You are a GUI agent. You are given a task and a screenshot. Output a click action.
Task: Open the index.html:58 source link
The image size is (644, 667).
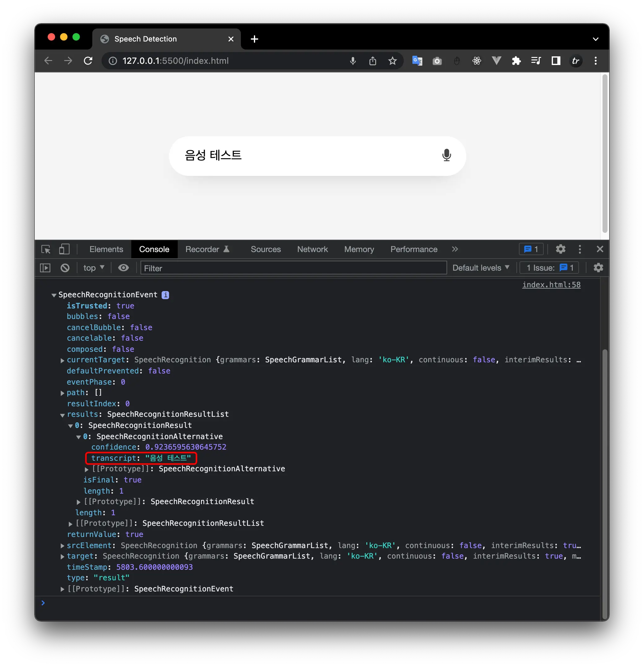click(x=551, y=285)
